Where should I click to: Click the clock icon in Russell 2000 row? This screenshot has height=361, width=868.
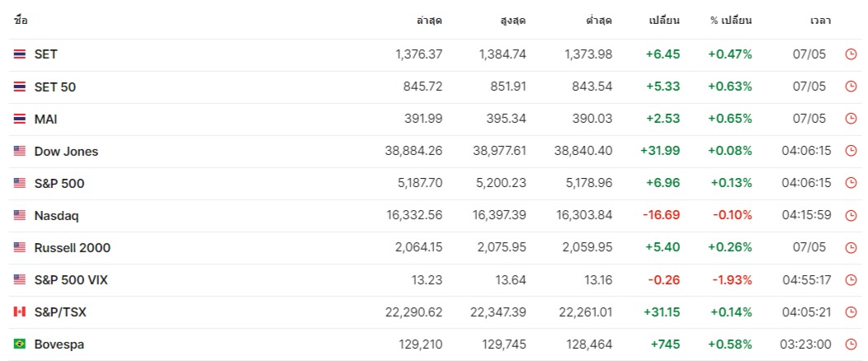pos(851,247)
